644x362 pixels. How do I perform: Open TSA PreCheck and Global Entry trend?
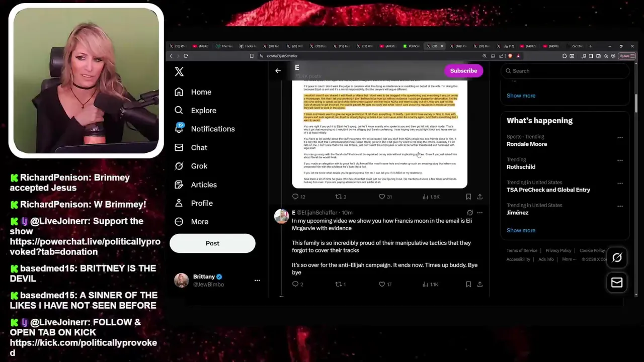coord(548,190)
